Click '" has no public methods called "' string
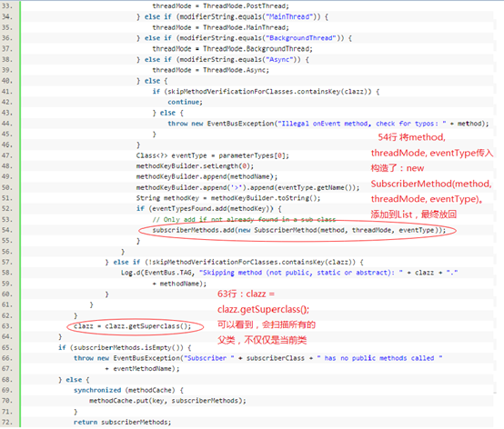Viewport: 504px width, 429px height. tap(379, 358)
